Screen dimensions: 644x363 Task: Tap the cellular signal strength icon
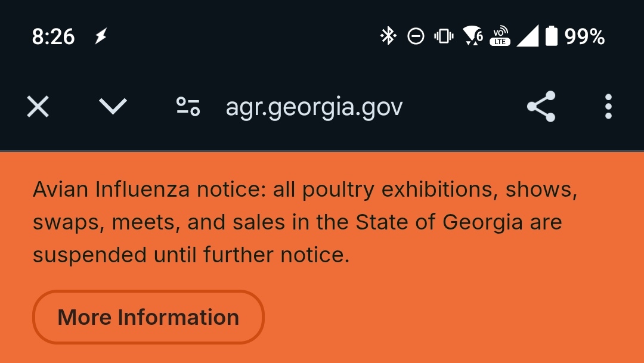point(527,36)
